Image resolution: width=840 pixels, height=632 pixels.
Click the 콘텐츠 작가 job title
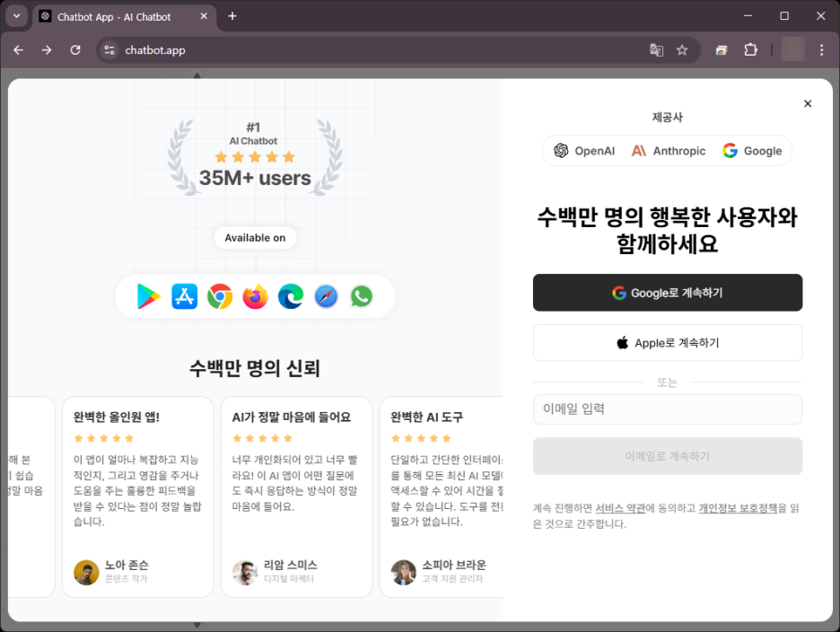click(126, 578)
